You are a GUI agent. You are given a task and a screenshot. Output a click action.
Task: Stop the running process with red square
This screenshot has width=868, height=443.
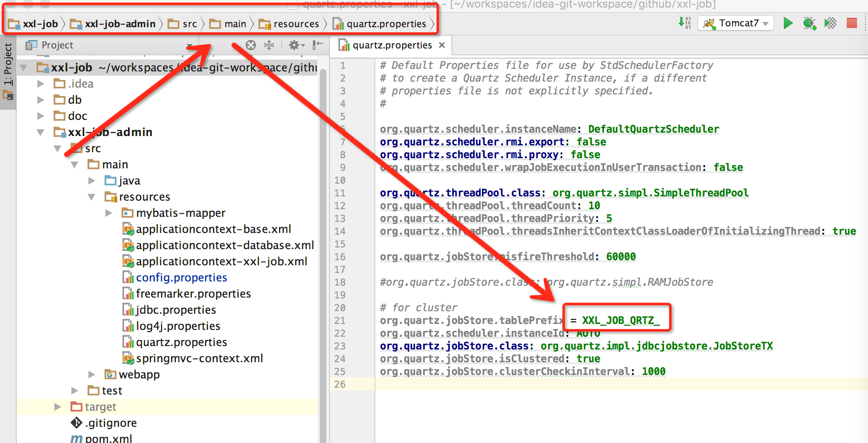click(x=852, y=23)
